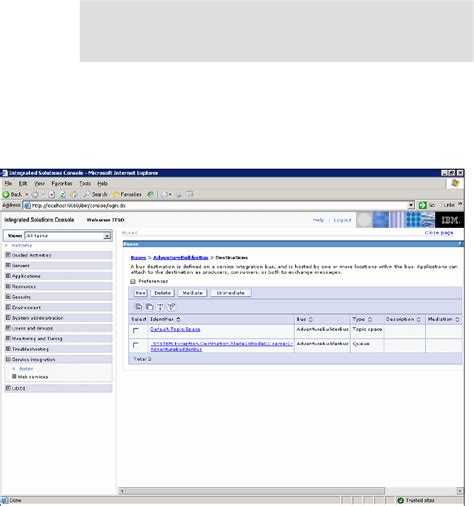Open the File menu
The width and height of the screenshot is (474, 506).
[8, 183]
